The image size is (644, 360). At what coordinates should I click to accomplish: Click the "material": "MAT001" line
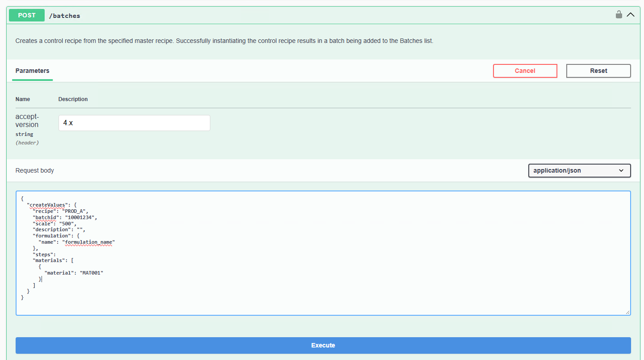(x=74, y=273)
